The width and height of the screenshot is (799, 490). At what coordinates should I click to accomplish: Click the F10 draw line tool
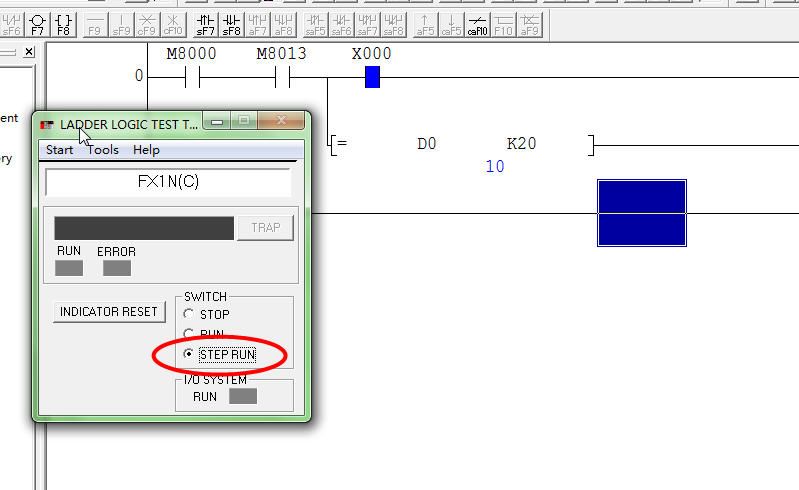[503, 23]
